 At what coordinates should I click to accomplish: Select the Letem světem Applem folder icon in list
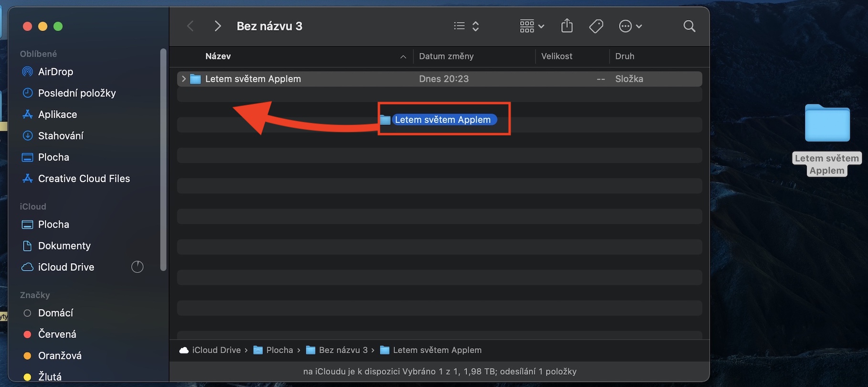pos(195,79)
